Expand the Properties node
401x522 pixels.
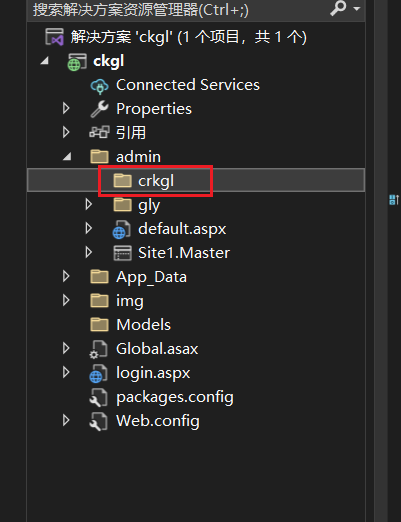(x=66, y=108)
